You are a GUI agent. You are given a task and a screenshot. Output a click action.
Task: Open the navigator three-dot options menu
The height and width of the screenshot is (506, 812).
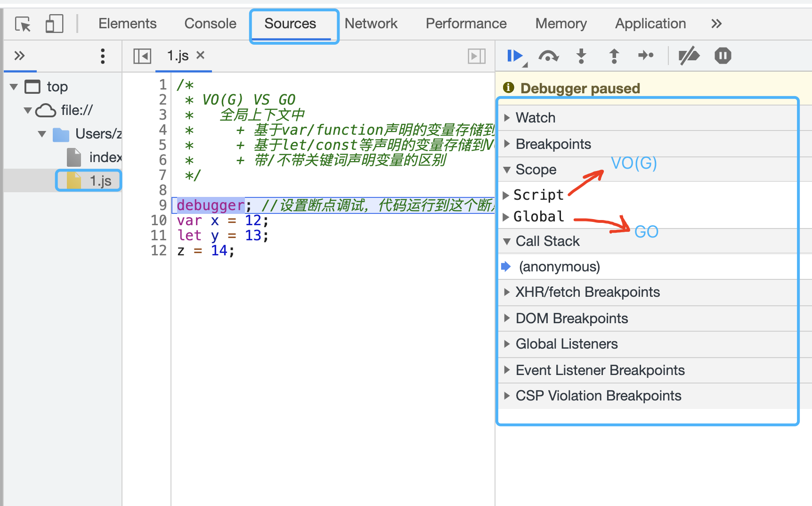click(x=103, y=56)
